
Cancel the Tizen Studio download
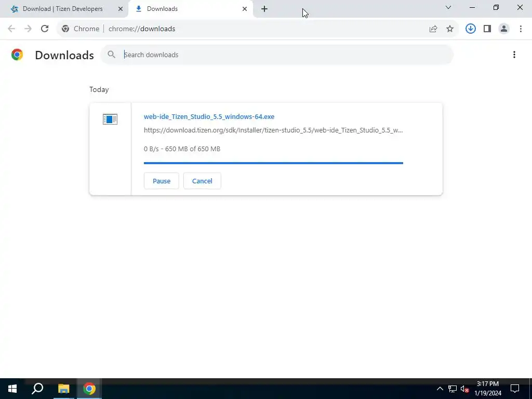202,181
